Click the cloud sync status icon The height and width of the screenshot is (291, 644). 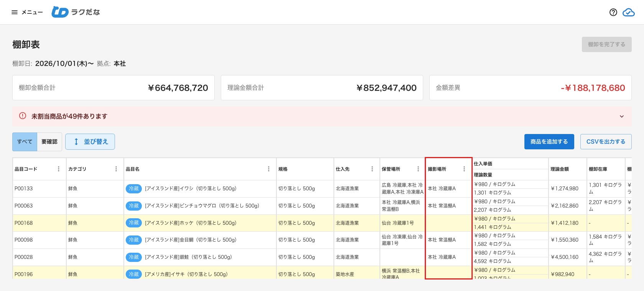click(629, 12)
